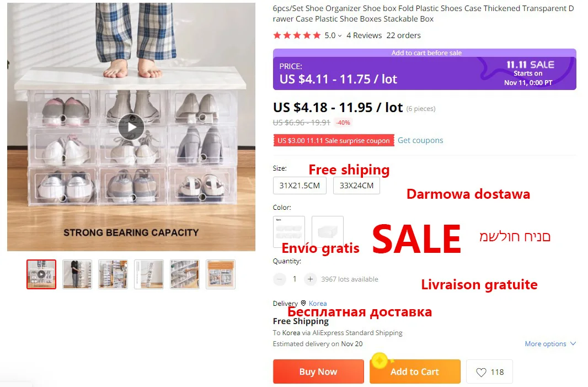The width and height of the screenshot is (588, 387).
Task: Click the heart wishlist icon
Action: 481,372
